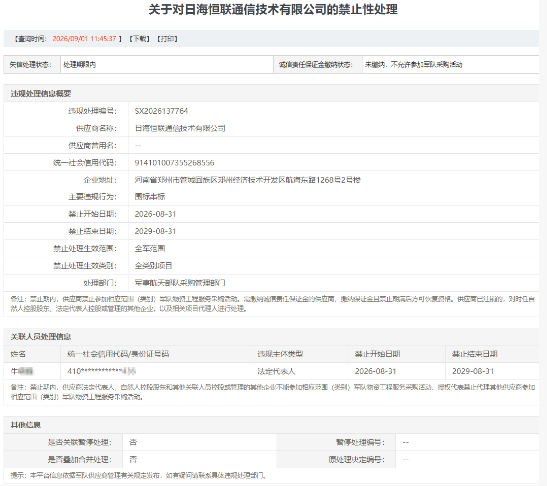This screenshot has width=547, height=486.
Task: Click the 提示 notice line at page bottom
Action: coord(138,475)
